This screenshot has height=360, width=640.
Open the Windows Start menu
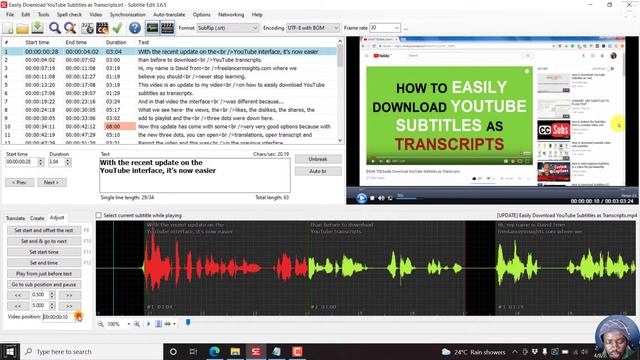click(10, 351)
